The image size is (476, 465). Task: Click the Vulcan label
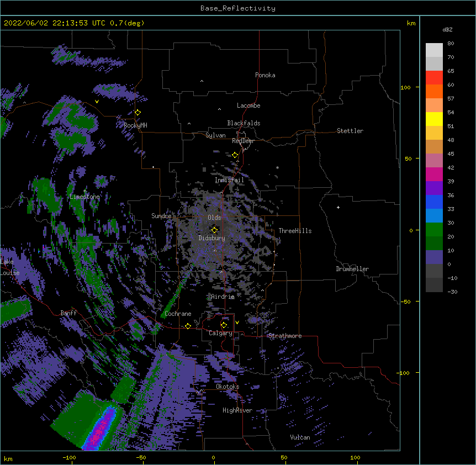[300, 437]
